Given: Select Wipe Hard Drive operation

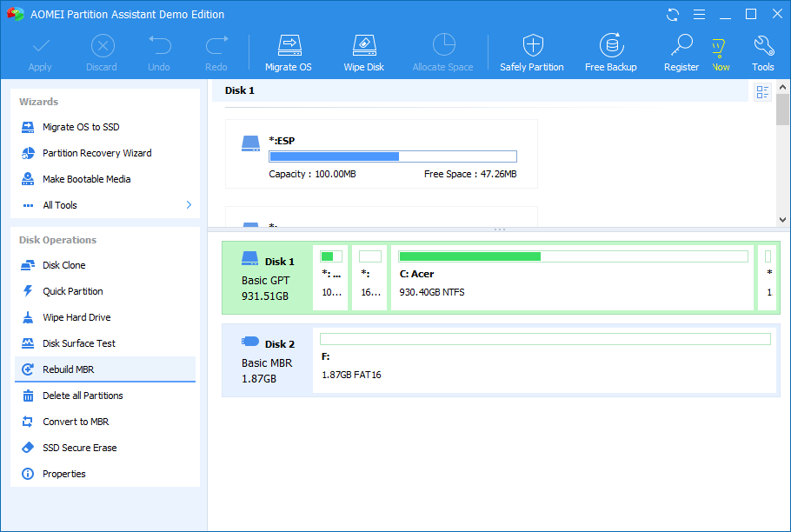Looking at the screenshot, I should 105,317.
